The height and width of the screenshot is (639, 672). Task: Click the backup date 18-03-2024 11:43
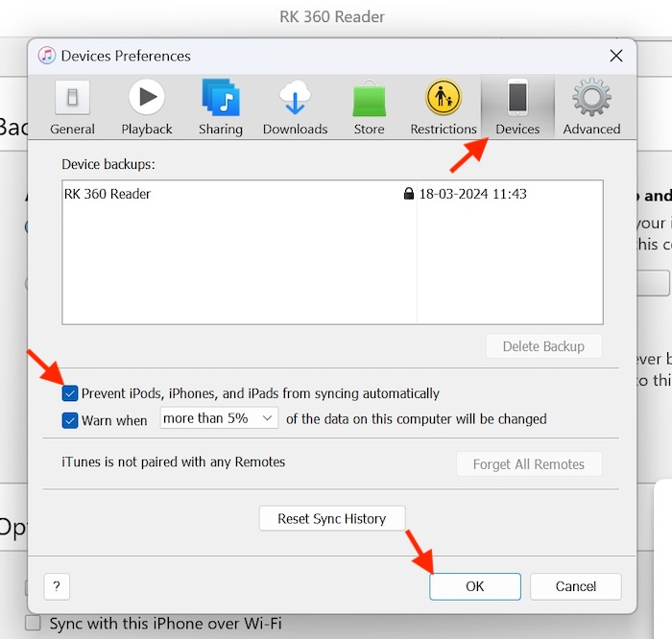tap(472, 194)
